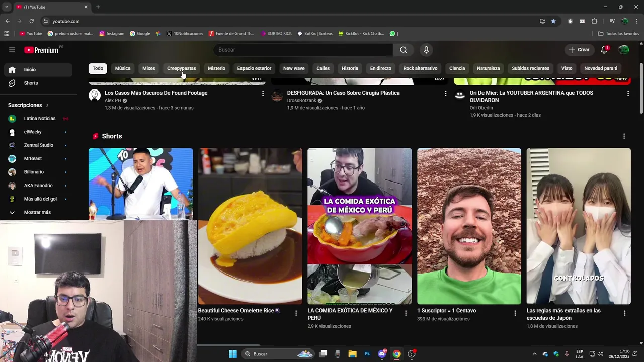The image size is (644, 362).
Task: Open options for 1 Suscriptor = 1 Centavo short
Action: [515, 313]
